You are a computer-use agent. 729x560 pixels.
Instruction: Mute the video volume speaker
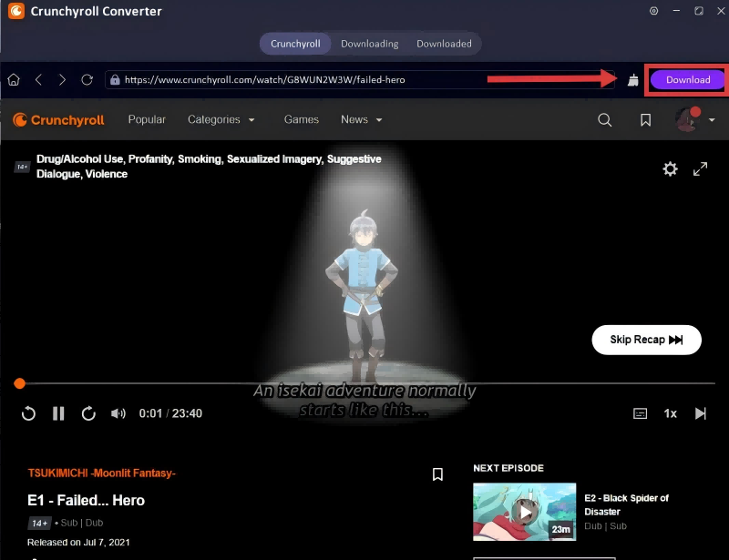click(x=118, y=413)
